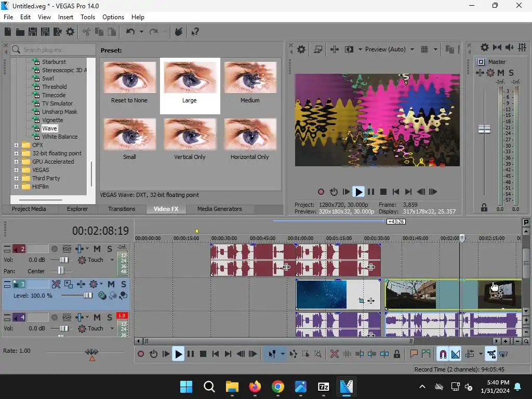Click the New Project icon in toolbar
532x399 pixels.
coord(7,32)
